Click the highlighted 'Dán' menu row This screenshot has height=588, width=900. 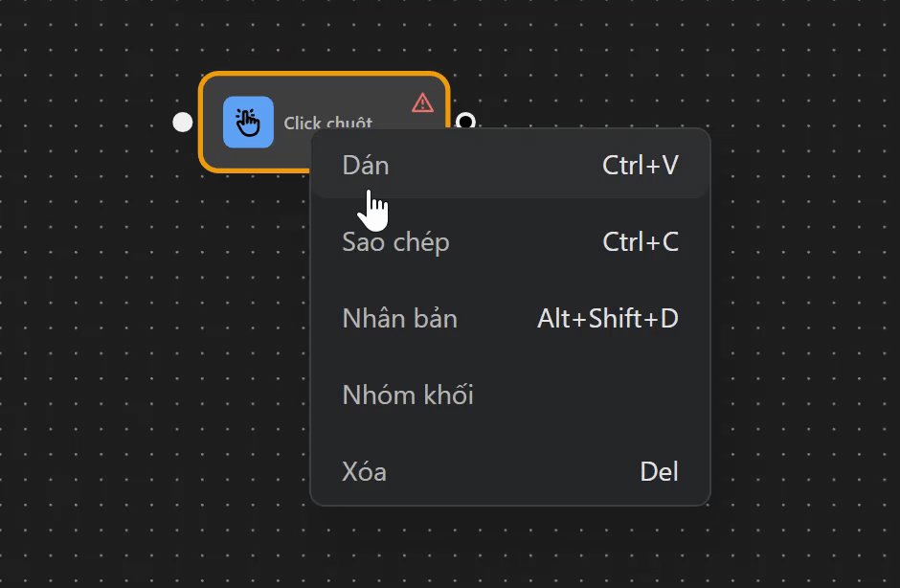pos(507,165)
